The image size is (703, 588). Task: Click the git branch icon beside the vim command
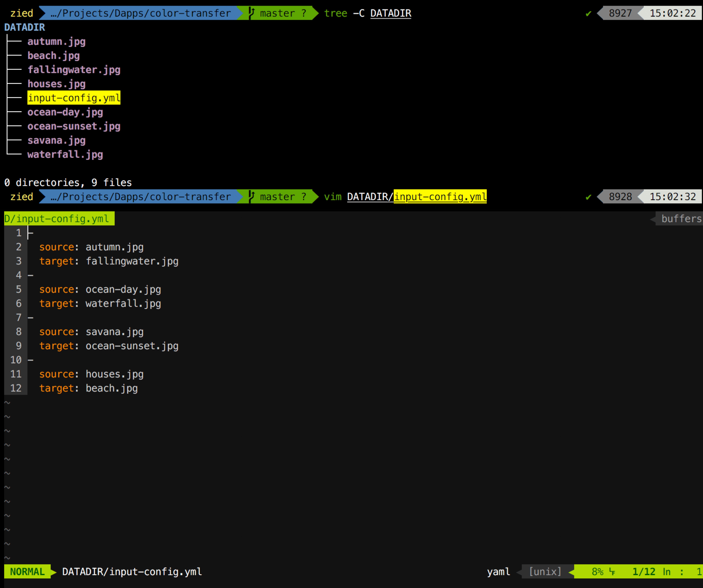(x=252, y=196)
